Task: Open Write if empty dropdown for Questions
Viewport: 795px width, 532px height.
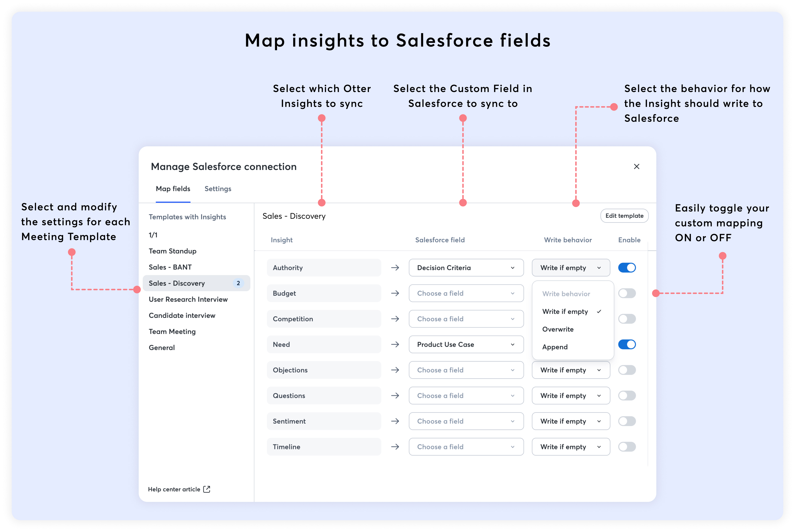Action: coord(570,396)
